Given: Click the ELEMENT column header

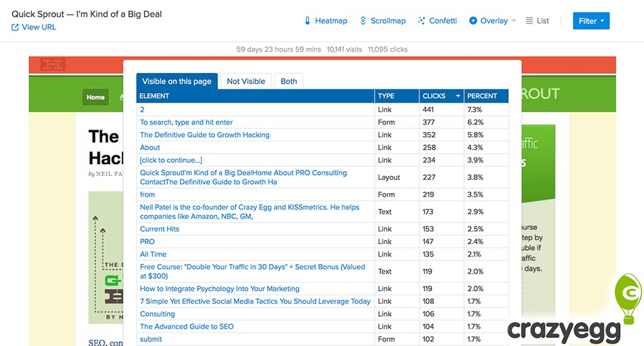Looking at the screenshot, I should pyautogui.click(x=154, y=96).
